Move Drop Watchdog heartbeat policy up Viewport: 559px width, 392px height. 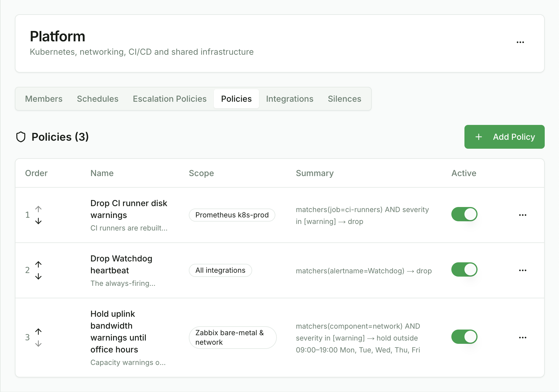38,264
